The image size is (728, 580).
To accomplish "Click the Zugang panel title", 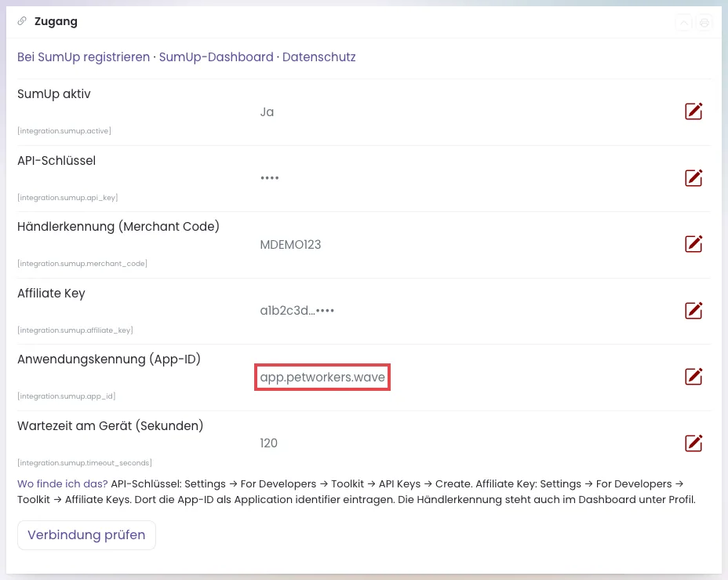I will 56,21.
